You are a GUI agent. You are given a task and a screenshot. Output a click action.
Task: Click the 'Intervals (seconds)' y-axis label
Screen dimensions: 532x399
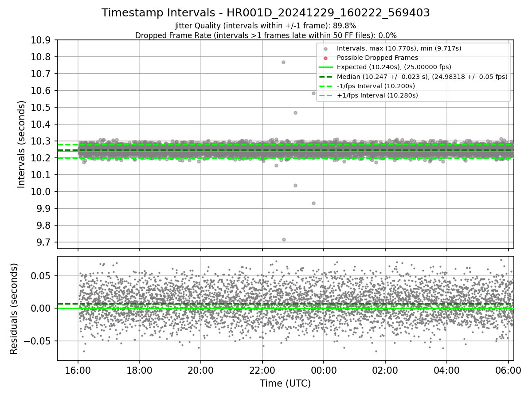(22, 144)
